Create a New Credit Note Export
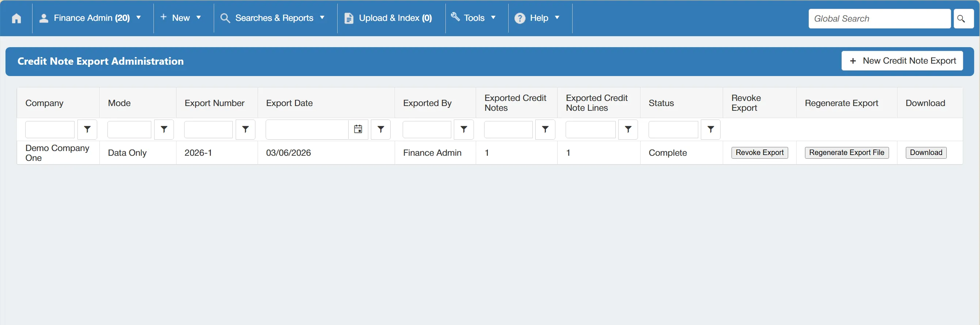Image resolution: width=980 pixels, height=325 pixels. (x=902, y=61)
